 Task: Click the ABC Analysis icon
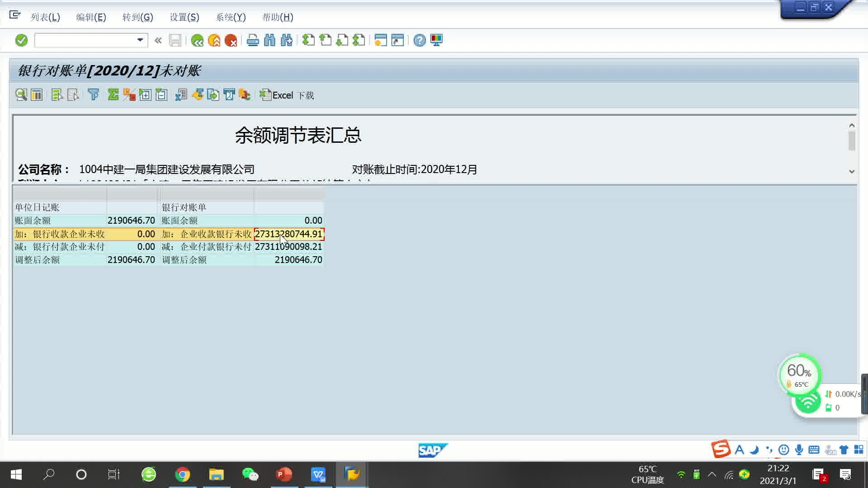(245, 95)
